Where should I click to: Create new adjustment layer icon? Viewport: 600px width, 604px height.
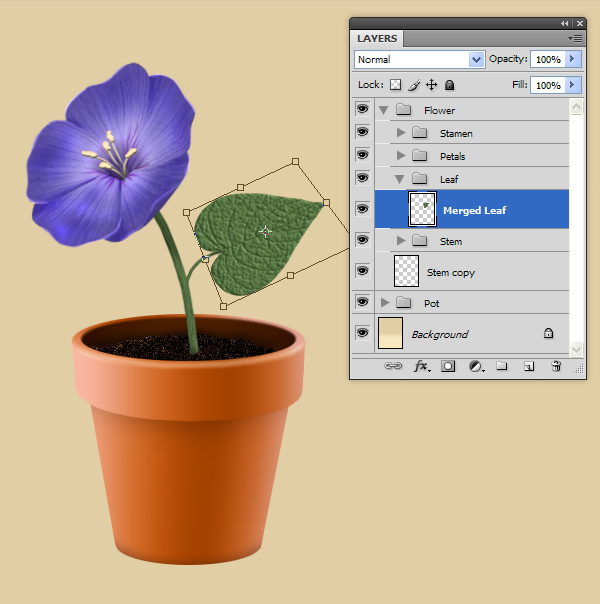point(475,367)
